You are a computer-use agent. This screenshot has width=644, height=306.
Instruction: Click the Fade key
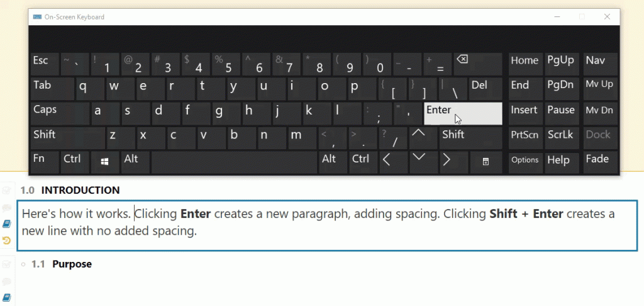click(601, 162)
